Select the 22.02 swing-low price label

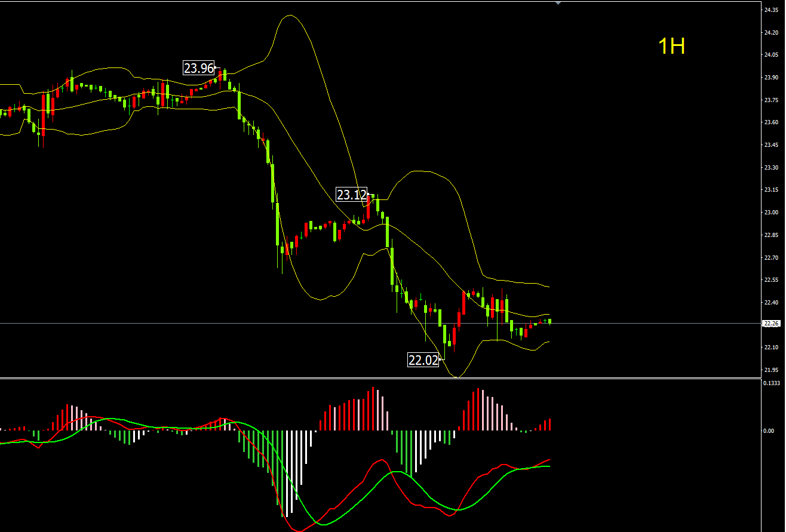(423, 359)
